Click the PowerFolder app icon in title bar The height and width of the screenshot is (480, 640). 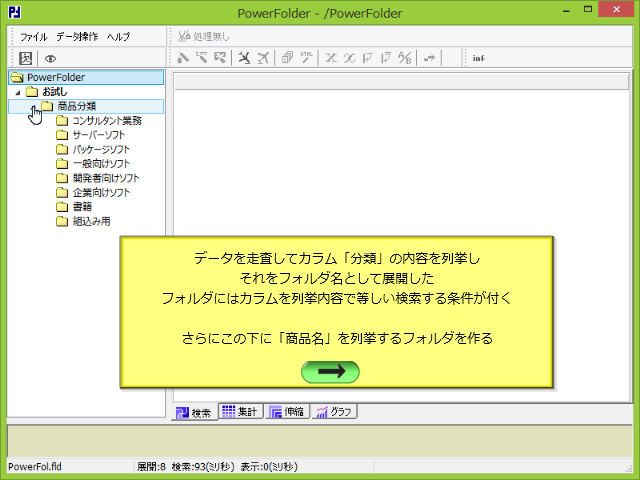click(14, 12)
